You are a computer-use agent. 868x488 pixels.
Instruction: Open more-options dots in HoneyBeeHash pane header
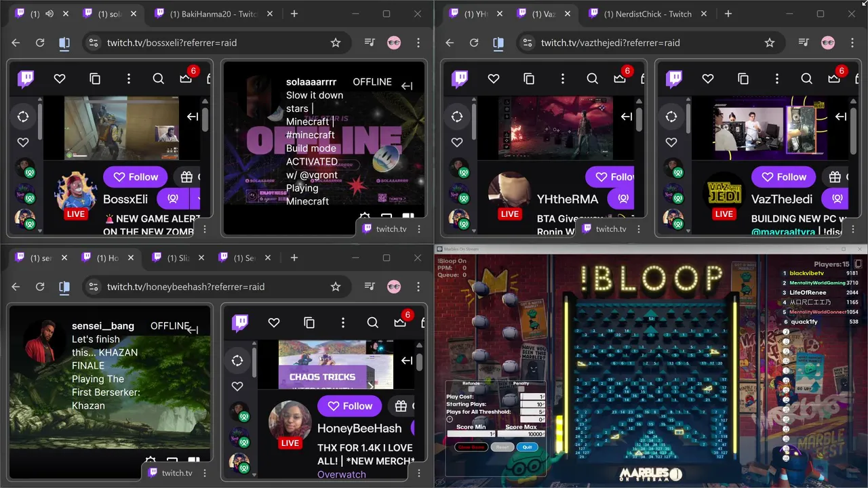point(343,323)
